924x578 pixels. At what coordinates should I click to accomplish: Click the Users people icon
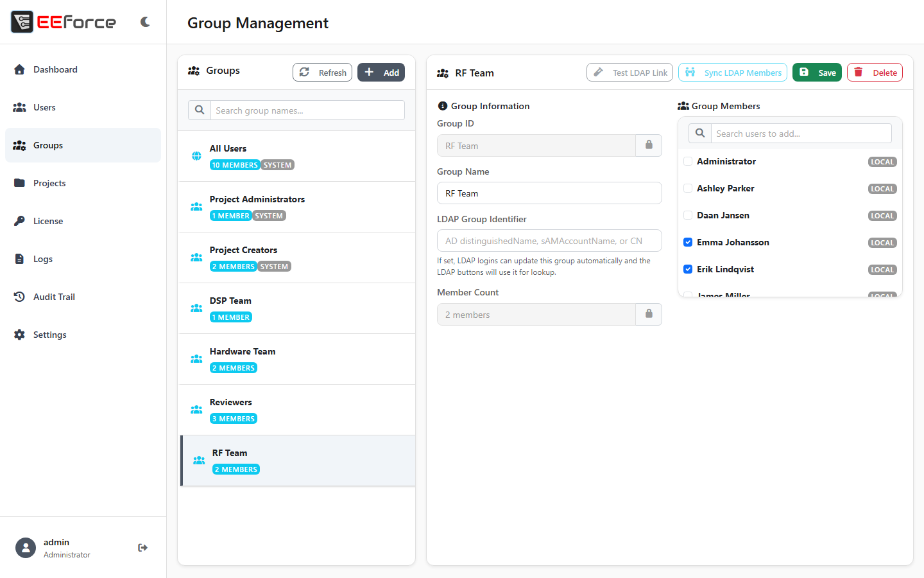[x=19, y=107]
